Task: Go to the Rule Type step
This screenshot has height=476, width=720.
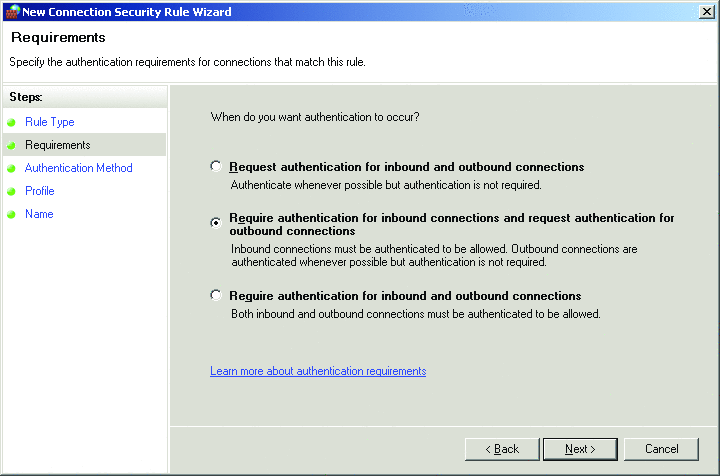Action: point(49,122)
